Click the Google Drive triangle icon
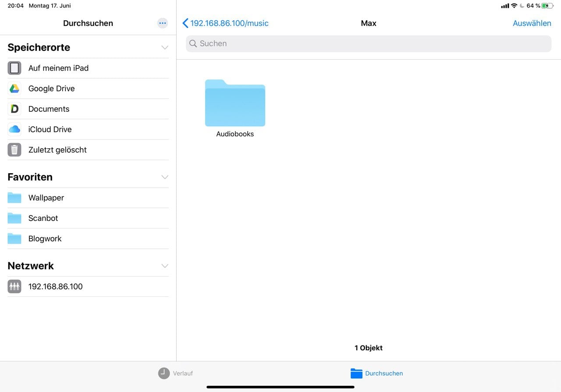Viewport: 561px width, 392px height. 14,89
